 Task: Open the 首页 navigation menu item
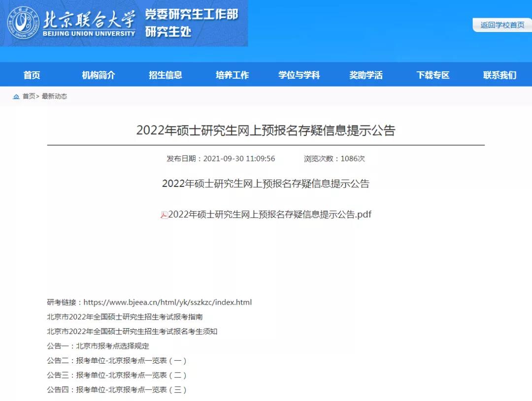32,75
